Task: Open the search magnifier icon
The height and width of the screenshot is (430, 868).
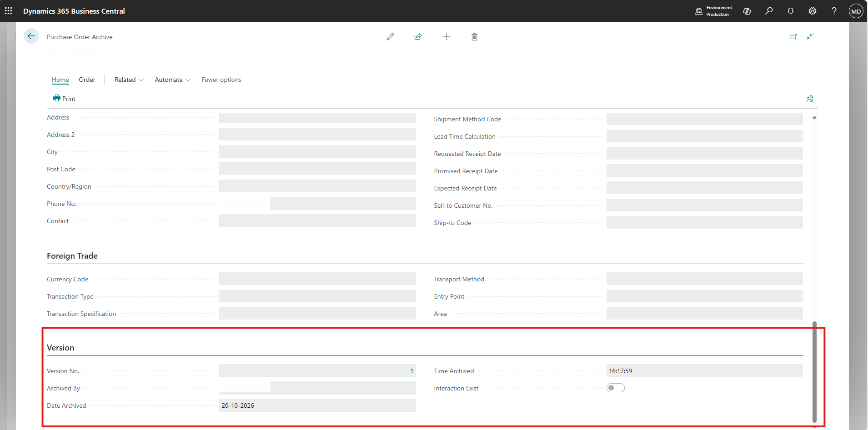Action: pyautogui.click(x=769, y=11)
